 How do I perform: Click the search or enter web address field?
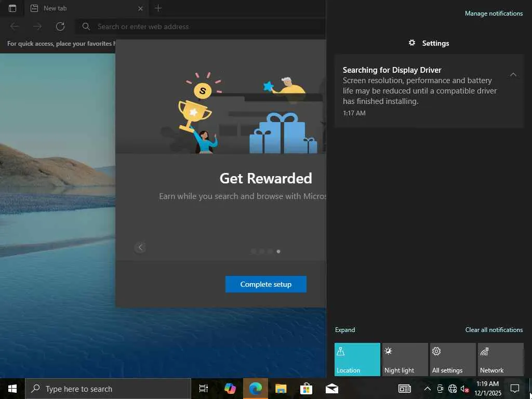[200, 26]
